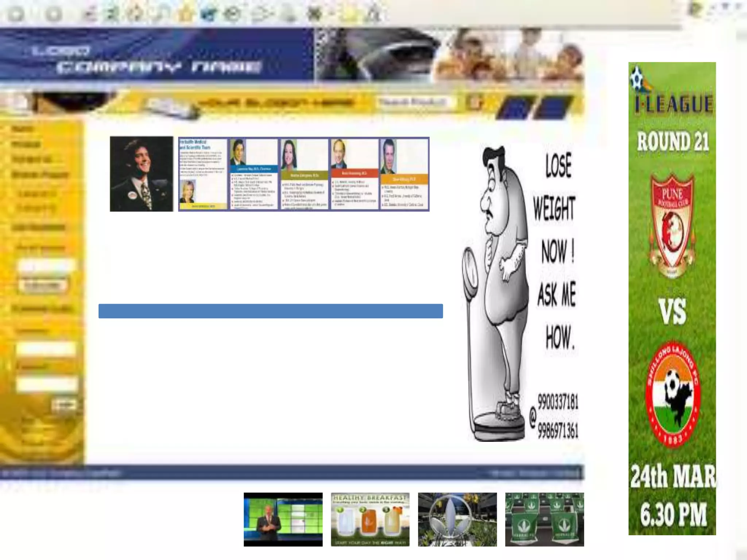Click the black X stop icon
This screenshot has height=560, width=747.
pyautogui.click(x=314, y=14)
